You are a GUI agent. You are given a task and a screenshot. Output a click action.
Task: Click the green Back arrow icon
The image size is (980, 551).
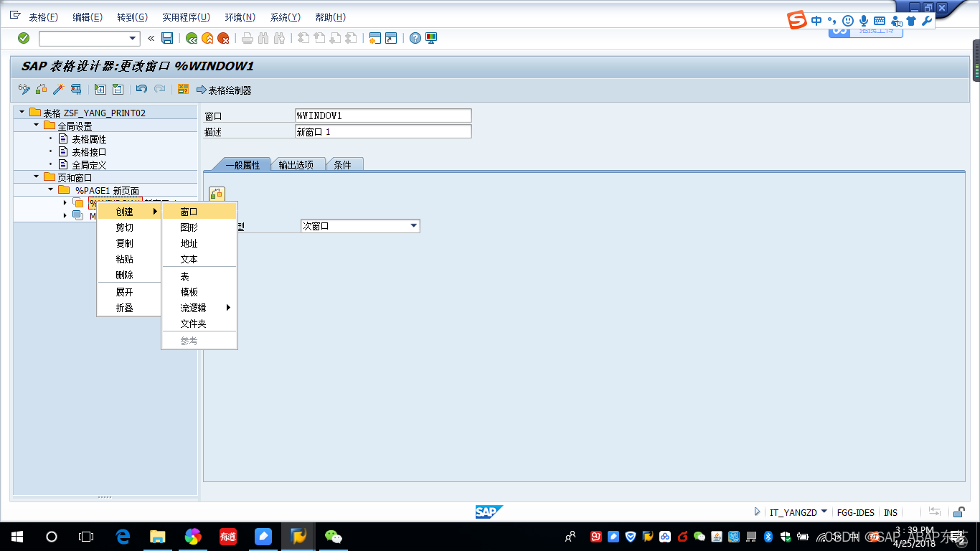pos(192,38)
